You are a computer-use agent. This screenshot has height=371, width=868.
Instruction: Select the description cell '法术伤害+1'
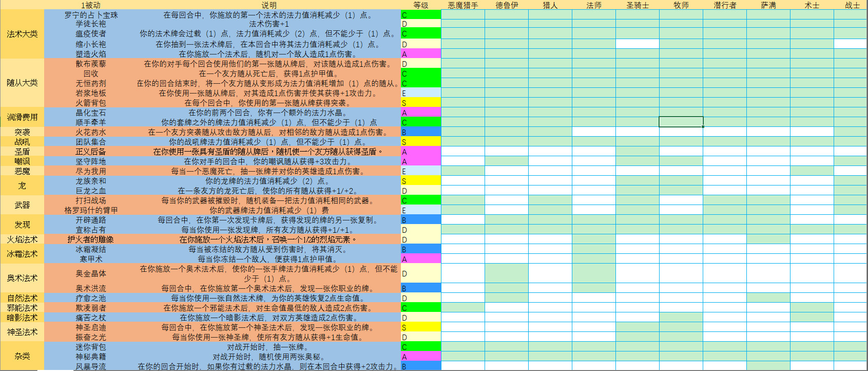(269, 24)
